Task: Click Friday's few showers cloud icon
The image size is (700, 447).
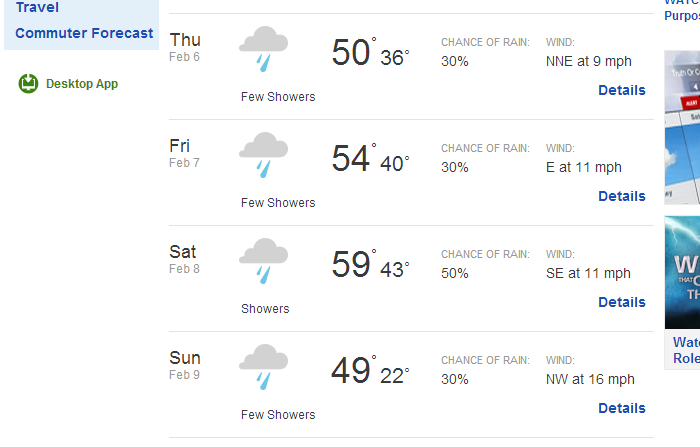Action: (x=263, y=157)
